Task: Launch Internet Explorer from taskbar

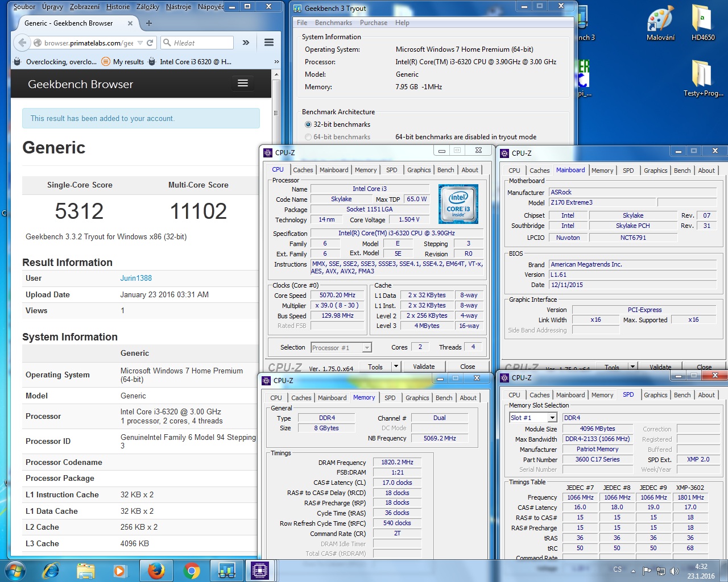Action: [x=51, y=571]
